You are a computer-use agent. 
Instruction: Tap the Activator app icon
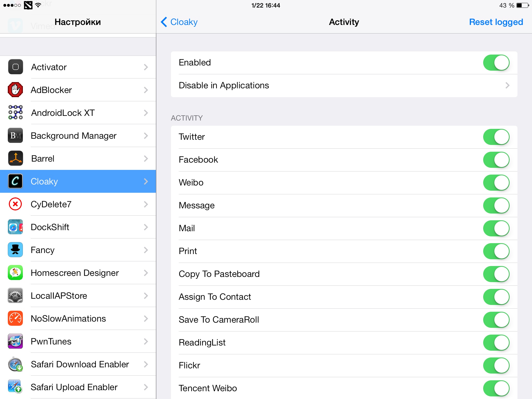click(x=15, y=67)
